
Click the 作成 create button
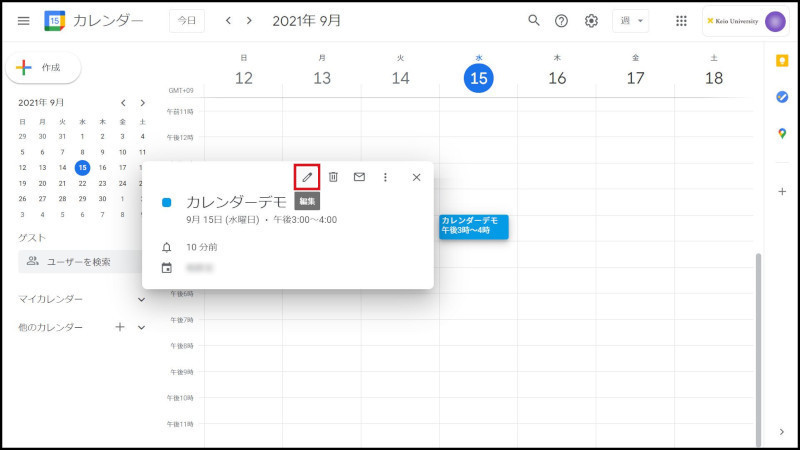(44, 67)
